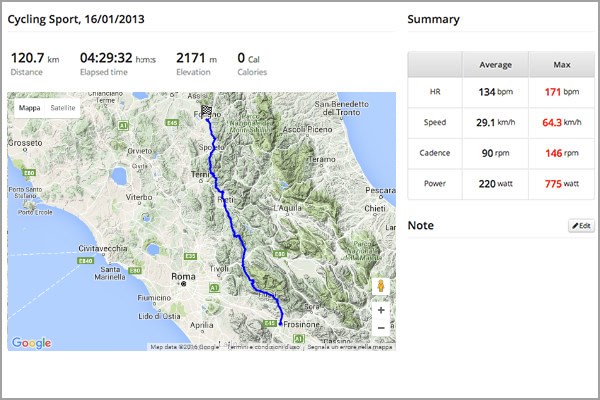
Task: Zoom in the map with plus
Action: click(381, 310)
